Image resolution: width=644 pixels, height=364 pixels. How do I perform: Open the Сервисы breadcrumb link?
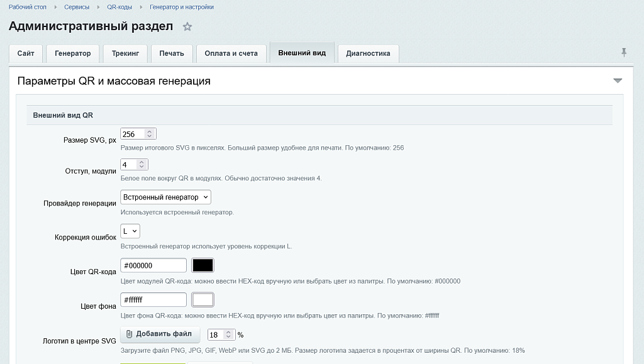tap(77, 7)
